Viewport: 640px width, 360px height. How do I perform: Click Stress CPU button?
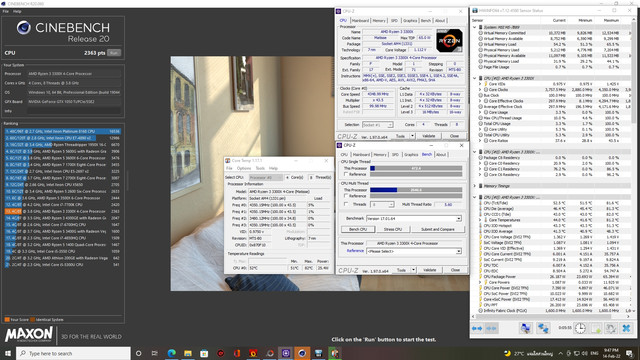point(393,229)
